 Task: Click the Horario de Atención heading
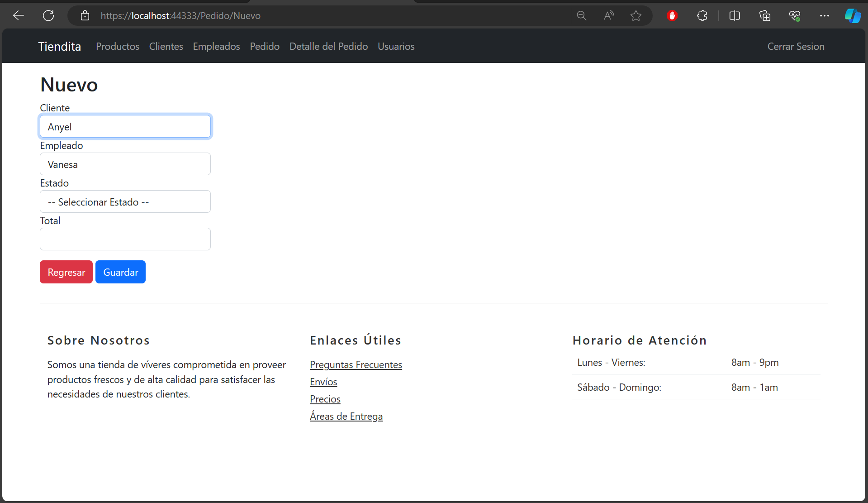[640, 340]
